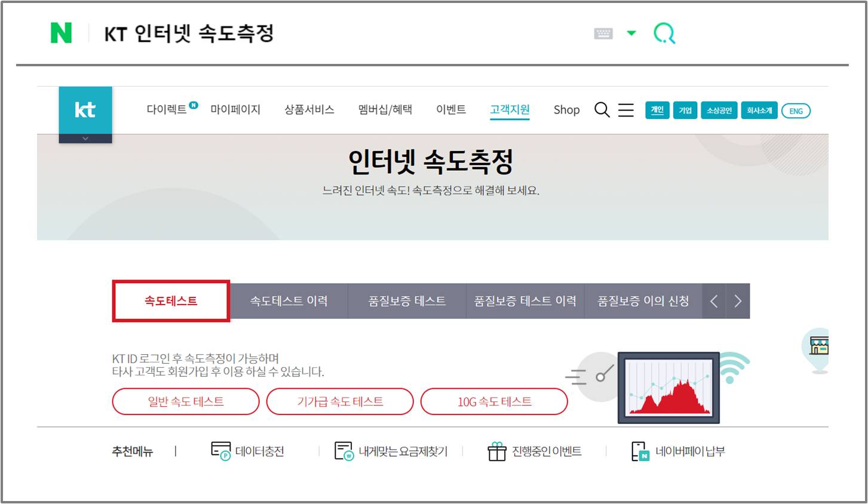Open the 이벤트 menu
The height and width of the screenshot is (504, 868).
tap(451, 110)
